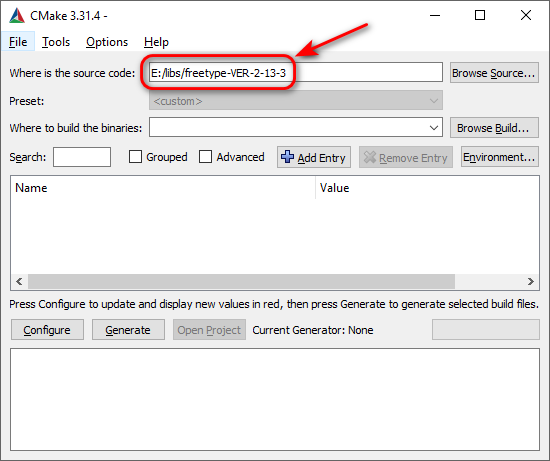Open the Tools menu
The height and width of the screenshot is (461, 550).
pyautogui.click(x=56, y=42)
